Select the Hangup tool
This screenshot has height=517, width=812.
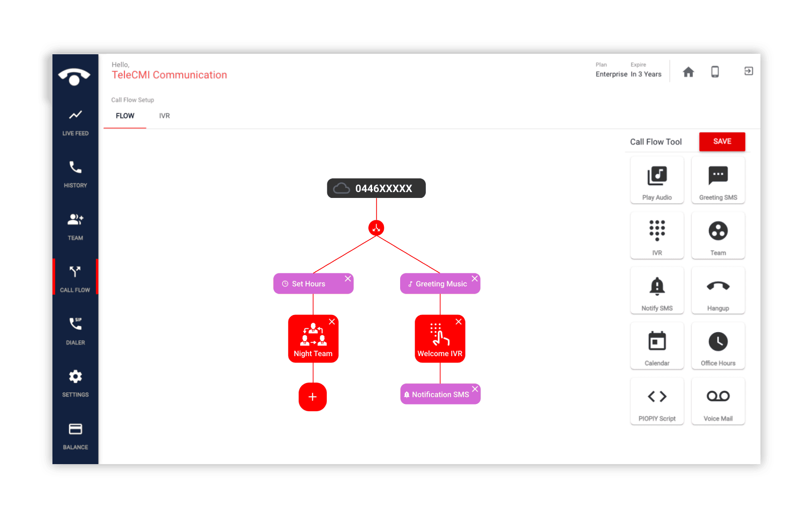click(x=718, y=291)
